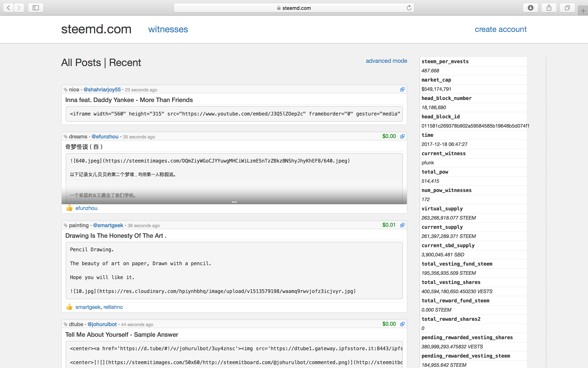Click 38 seconds ago timestamp

(144, 226)
